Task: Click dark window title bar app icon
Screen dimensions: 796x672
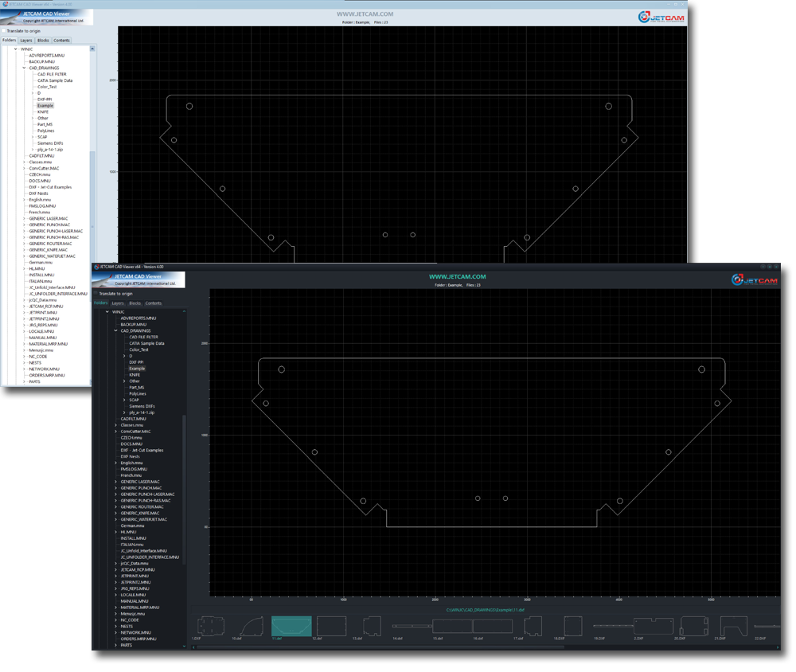Action: click(96, 267)
